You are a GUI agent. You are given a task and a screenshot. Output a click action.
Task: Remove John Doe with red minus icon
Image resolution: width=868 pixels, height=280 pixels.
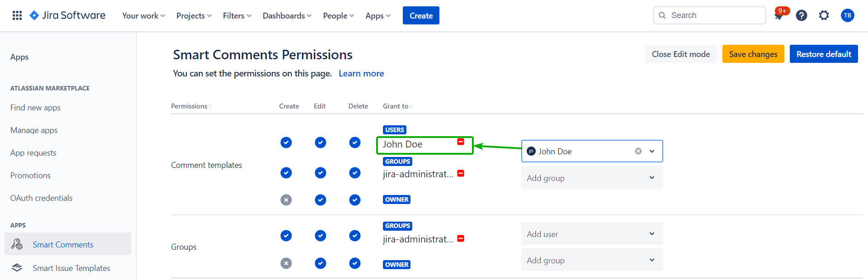coord(461,142)
